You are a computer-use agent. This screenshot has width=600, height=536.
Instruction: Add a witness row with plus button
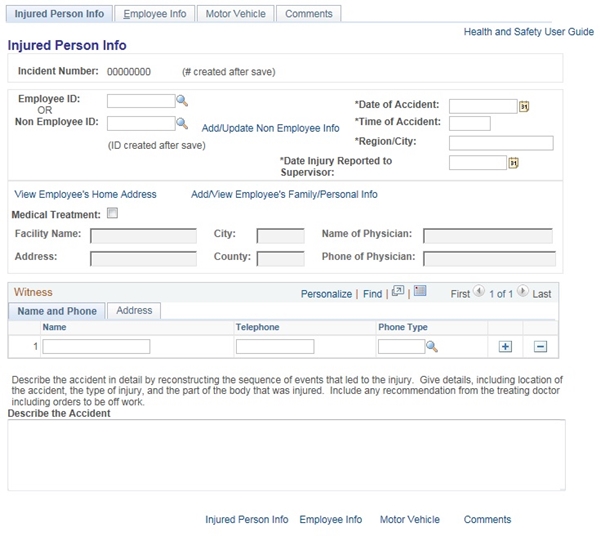point(505,346)
